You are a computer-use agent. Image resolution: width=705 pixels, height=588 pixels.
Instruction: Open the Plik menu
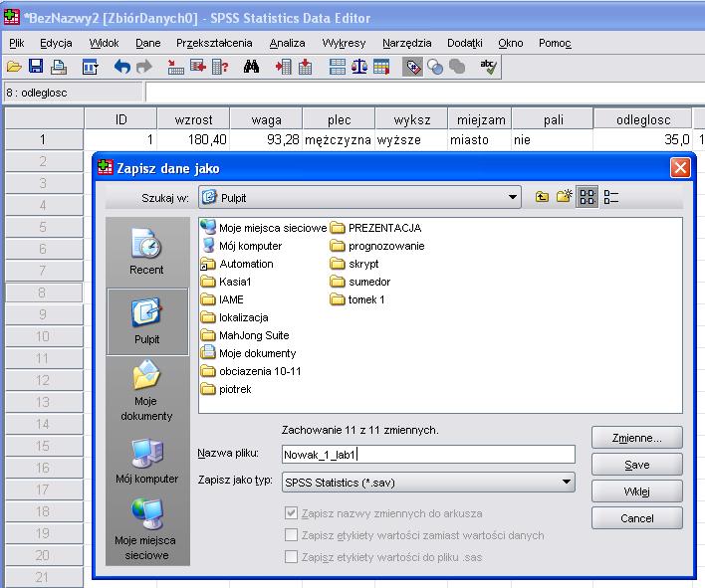point(17,43)
